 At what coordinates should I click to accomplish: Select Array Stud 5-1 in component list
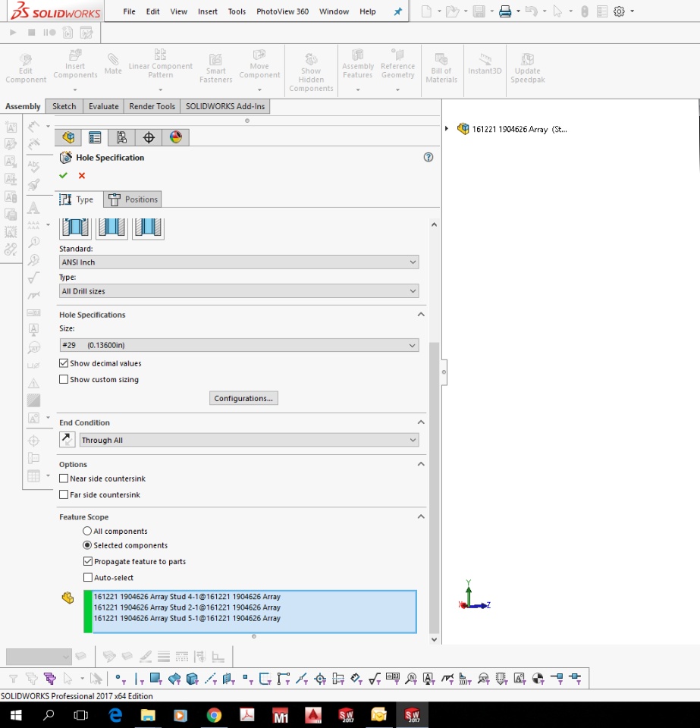[187, 618]
